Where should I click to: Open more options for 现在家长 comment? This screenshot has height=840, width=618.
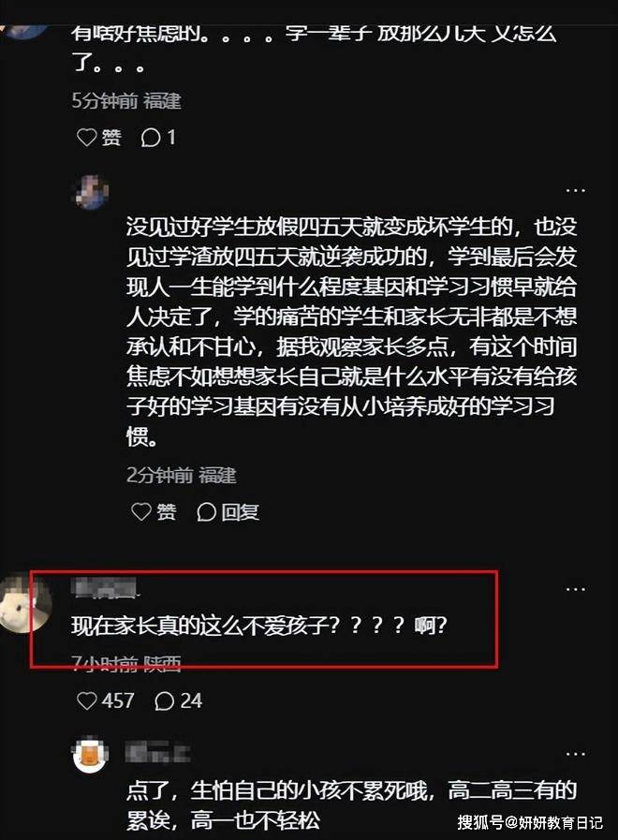coord(575,589)
